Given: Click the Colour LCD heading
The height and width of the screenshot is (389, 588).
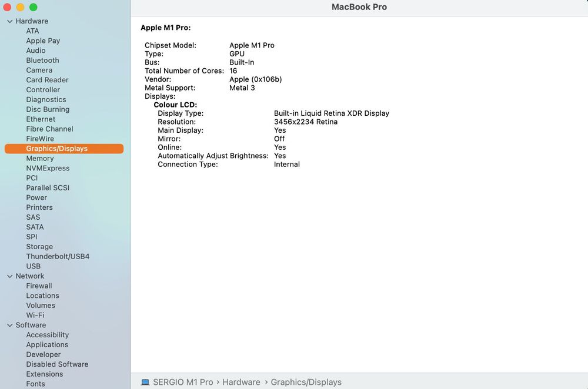Looking at the screenshot, I should (175, 105).
